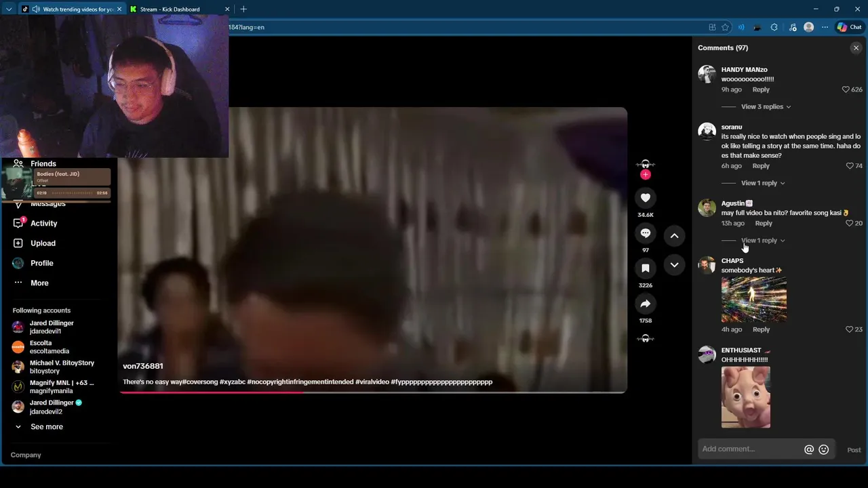
Task: Like Agustin's comment
Action: (x=849, y=223)
